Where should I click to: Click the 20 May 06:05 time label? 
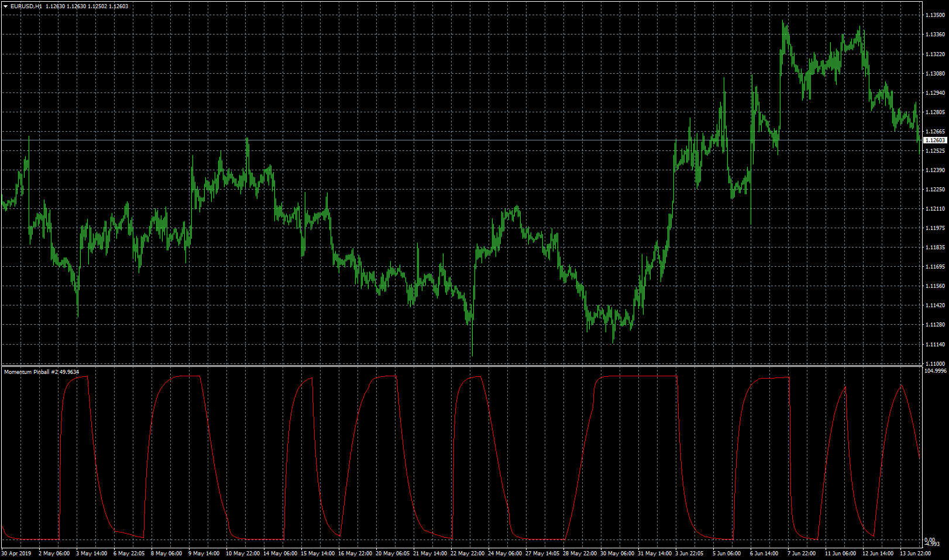pos(393,554)
